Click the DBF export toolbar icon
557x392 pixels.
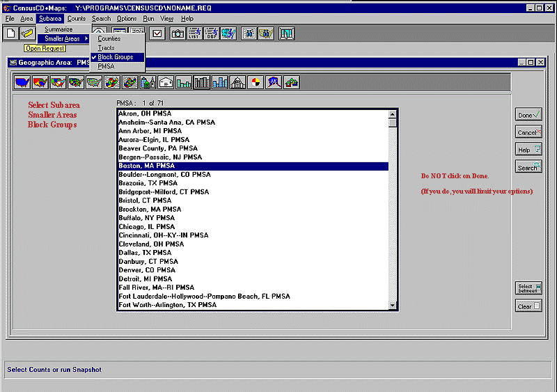tap(212, 33)
